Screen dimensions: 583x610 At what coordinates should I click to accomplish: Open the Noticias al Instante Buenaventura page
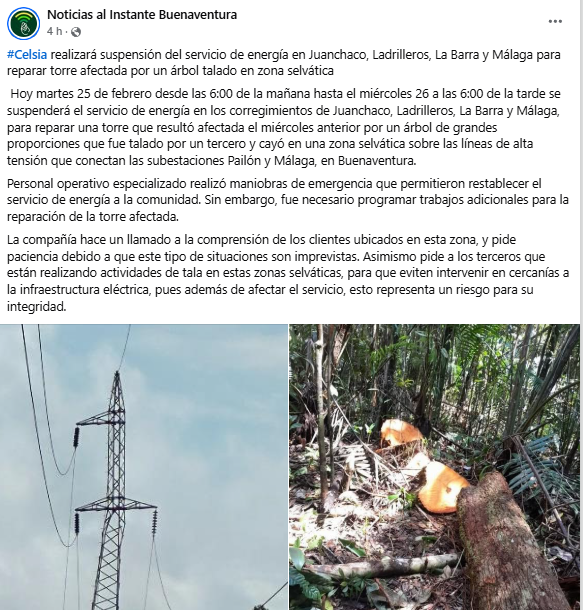pos(142,15)
